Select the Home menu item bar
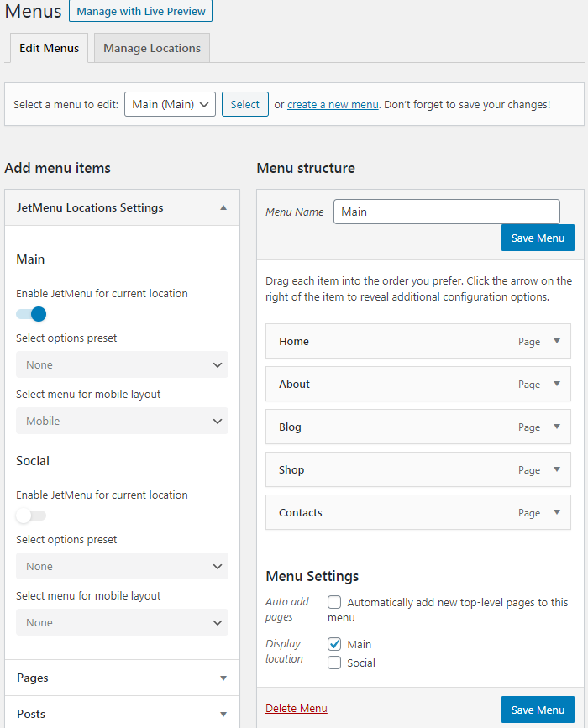The width and height of the screenshot is (588, 728). click(x=418, y=341)
